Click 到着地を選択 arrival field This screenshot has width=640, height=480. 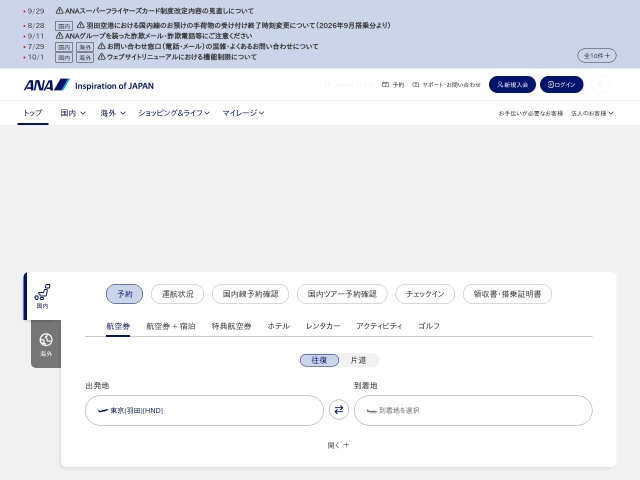coord(473,410)
